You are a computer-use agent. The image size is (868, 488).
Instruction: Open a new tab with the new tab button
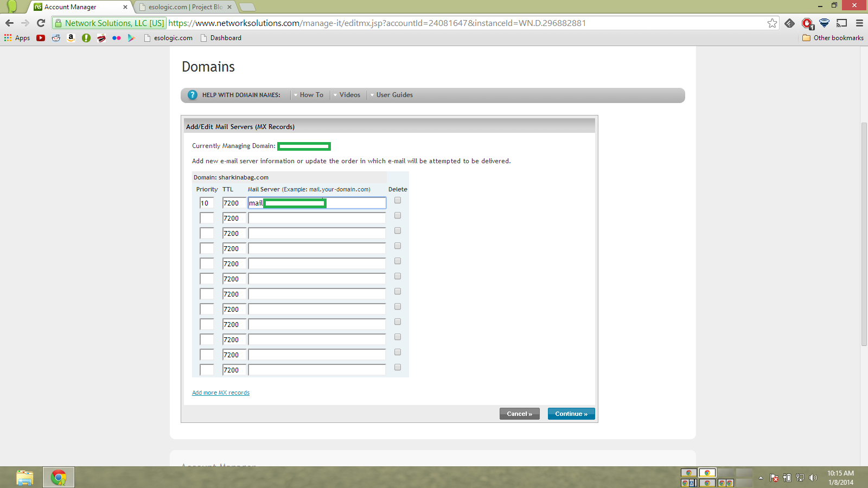(x=247, y=7)
